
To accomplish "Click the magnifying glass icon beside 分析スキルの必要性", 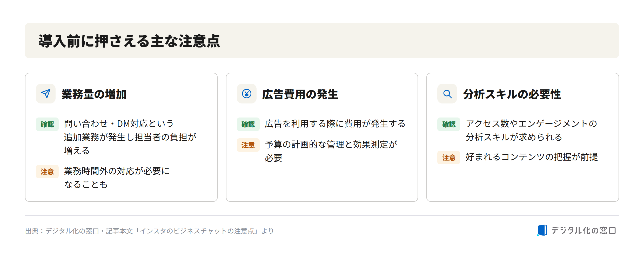I will [x=447, y=94].
